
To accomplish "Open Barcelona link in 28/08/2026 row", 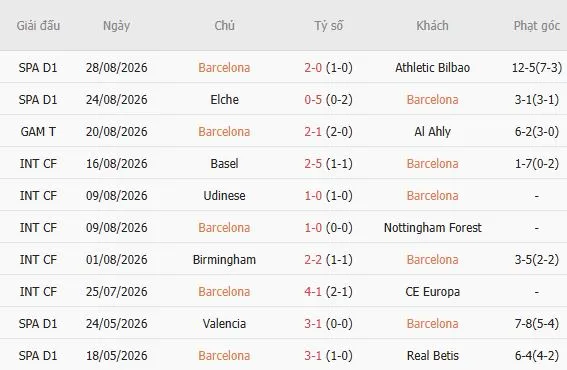I will [224, 68].
